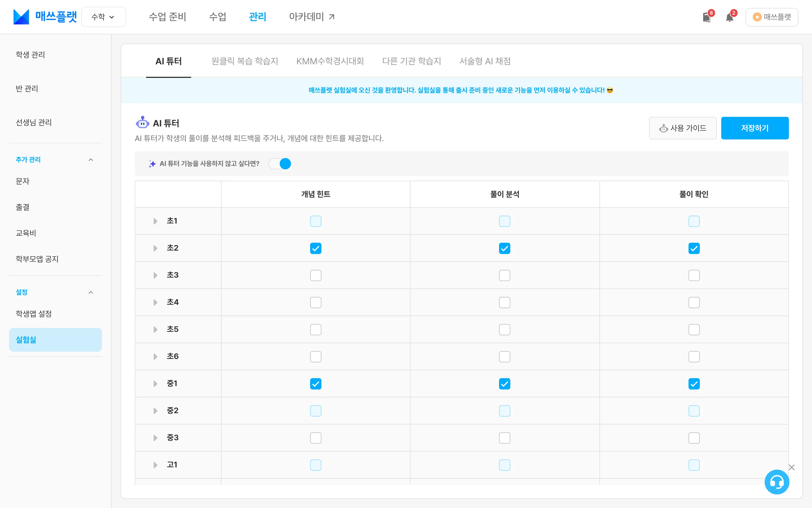The width and height of the screenshot is (812, 508).
Task: Open 학부모앱 공지 in sidebar
Action: [37, 259]
